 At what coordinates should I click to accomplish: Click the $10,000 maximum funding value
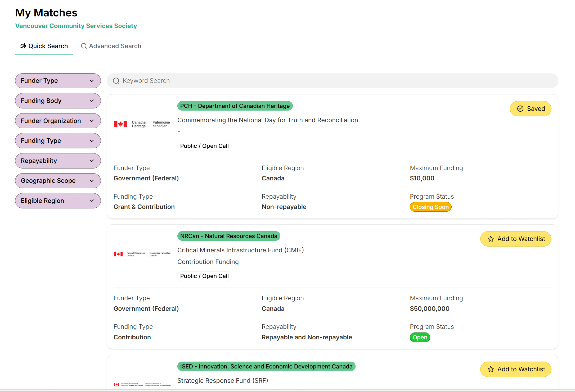(422, 178)
